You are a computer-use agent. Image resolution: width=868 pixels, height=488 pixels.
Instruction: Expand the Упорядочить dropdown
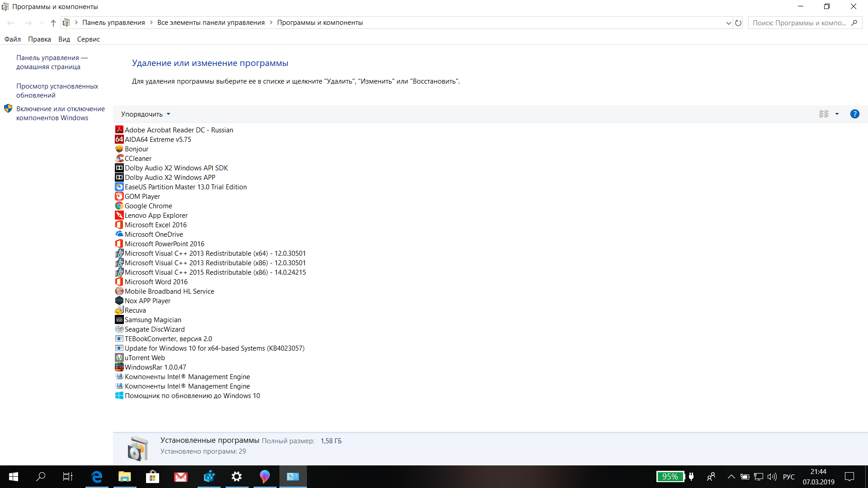tap(146, 114)
